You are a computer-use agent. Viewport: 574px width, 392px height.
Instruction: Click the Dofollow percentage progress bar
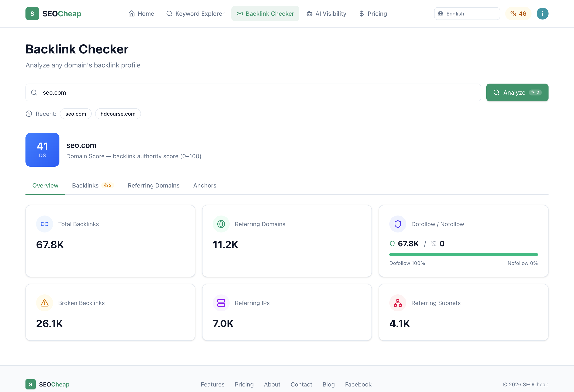[463, 255]
